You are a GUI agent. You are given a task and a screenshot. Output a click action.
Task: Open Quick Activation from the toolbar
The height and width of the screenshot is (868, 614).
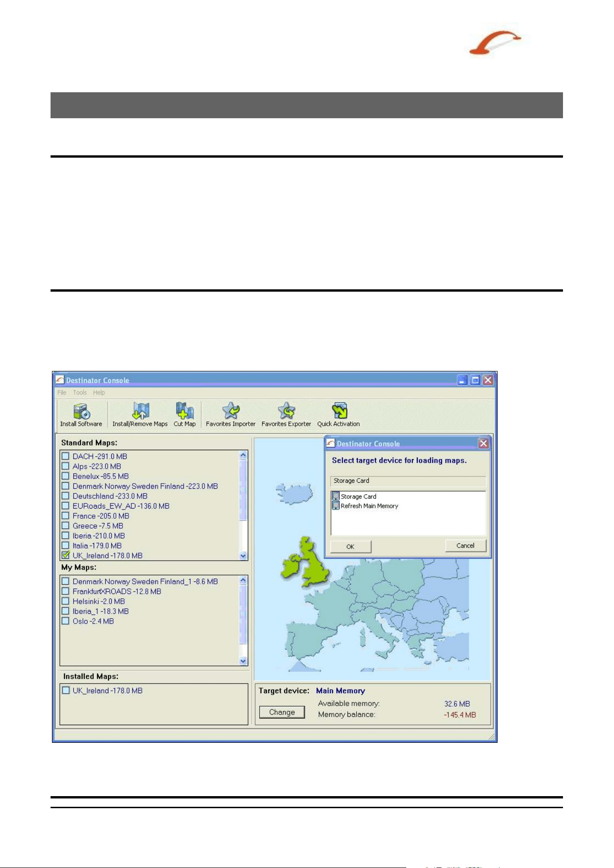[x=339, y=415]
